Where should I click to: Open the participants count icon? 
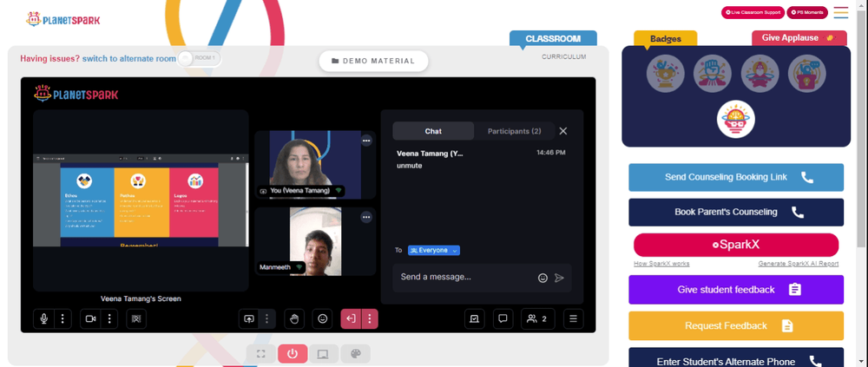537,318
